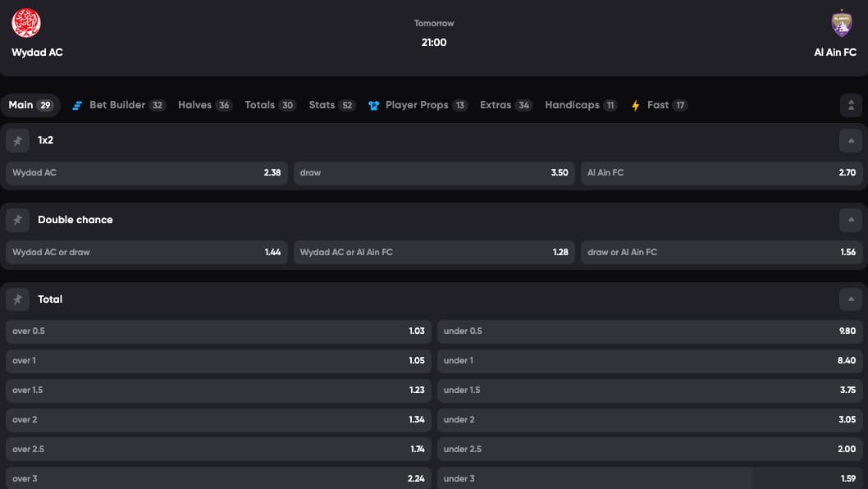Pick under 2.5 goals at 2.00

[x=650, y=449]
